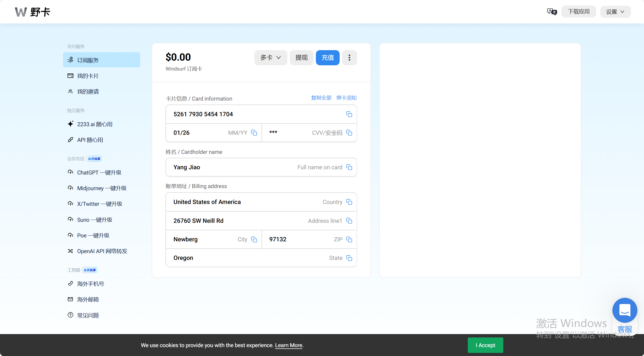This screenshot has height=356, width=644.
Task: Go to 海外手机号 tool
Action: tap(90, 284)
